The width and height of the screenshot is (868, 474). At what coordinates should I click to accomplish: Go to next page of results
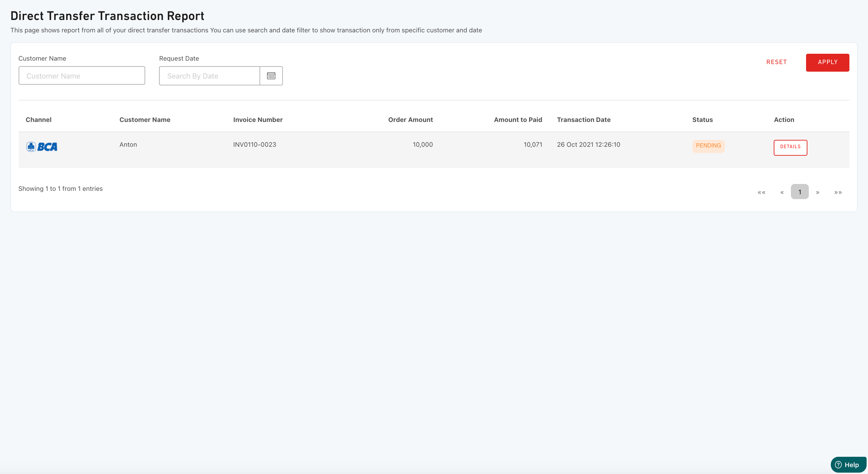(817, 192)
